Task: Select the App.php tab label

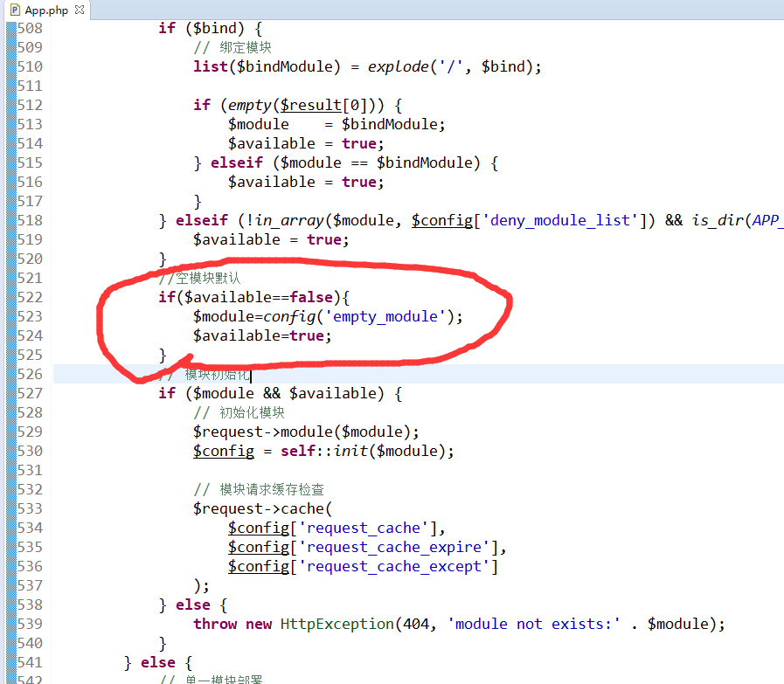Action: pyautogui.click(x=46, y=10)
